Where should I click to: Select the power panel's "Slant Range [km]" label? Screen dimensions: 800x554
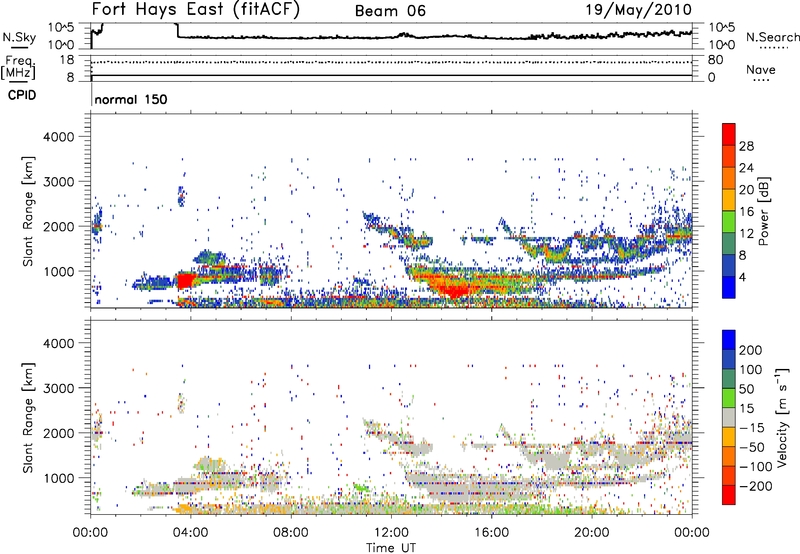28,211
